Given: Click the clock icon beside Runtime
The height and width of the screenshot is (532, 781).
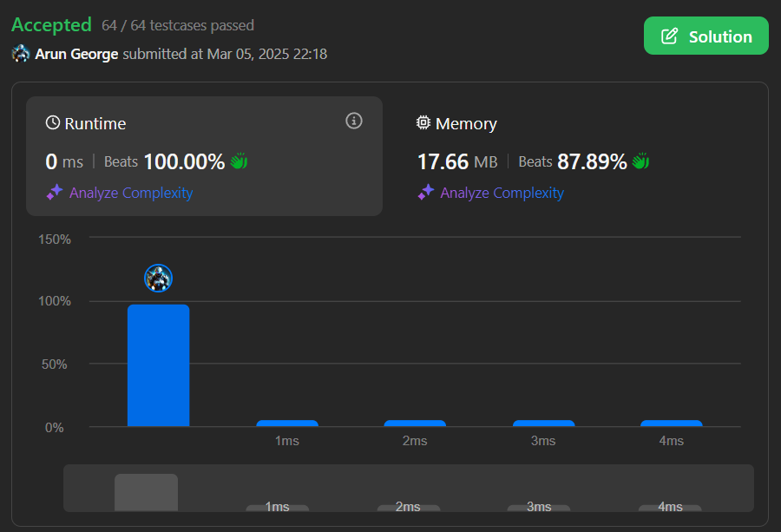Looking at the screenshot, I should 53,123.
